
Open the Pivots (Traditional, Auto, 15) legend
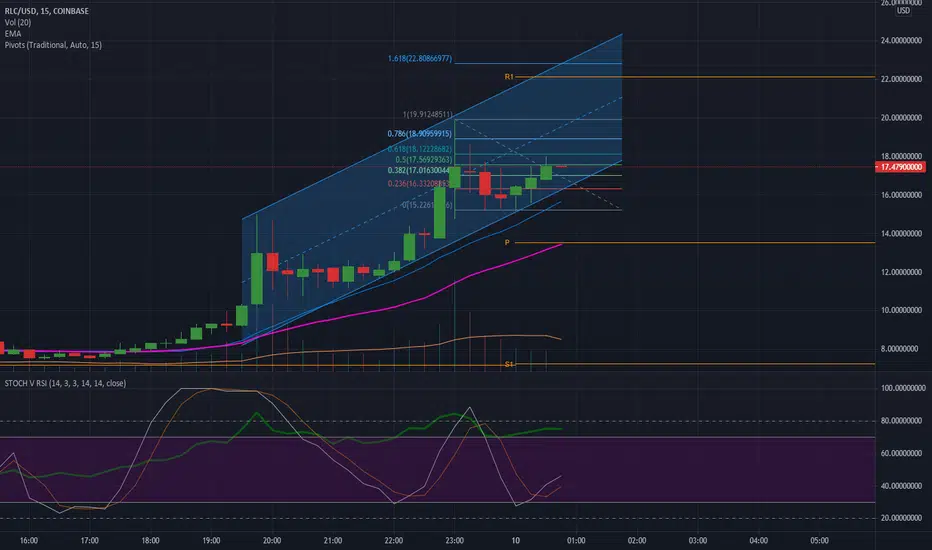(x=53, y=45)
